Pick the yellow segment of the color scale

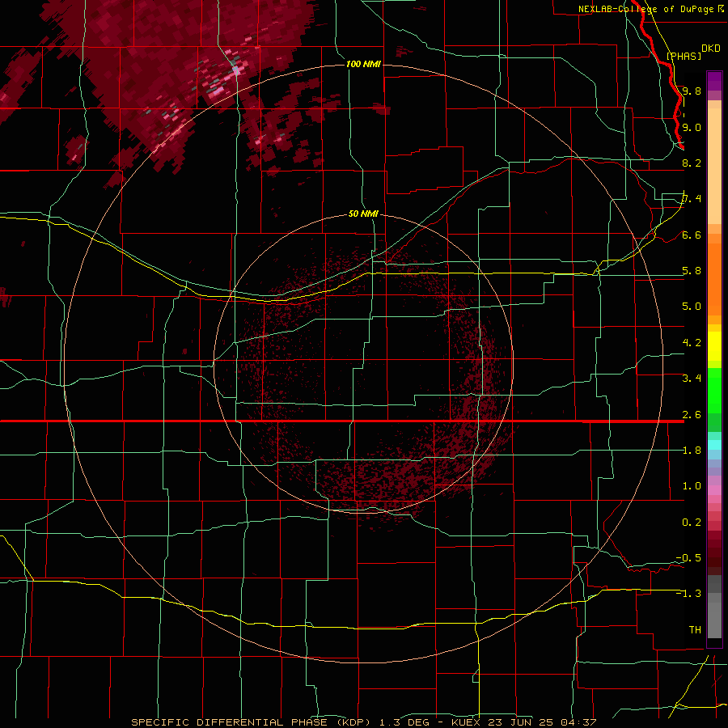[714, 346]
